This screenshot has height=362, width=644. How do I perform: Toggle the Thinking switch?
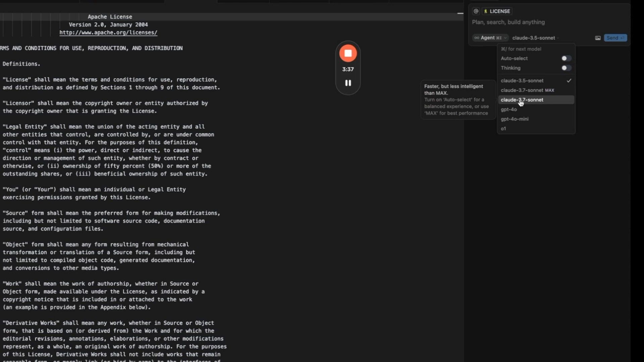point(566,68)
